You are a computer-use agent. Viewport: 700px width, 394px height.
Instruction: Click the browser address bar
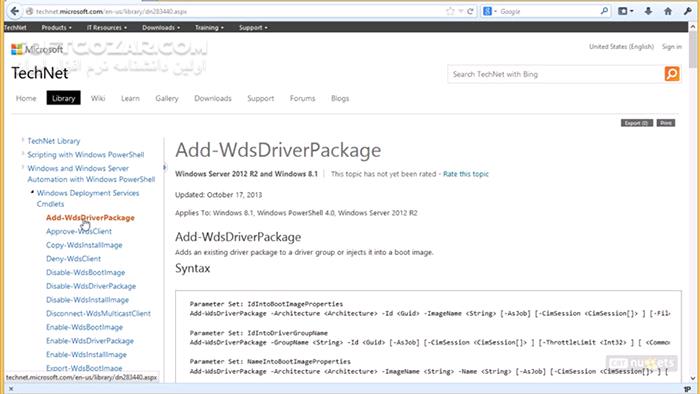(237, 11)
